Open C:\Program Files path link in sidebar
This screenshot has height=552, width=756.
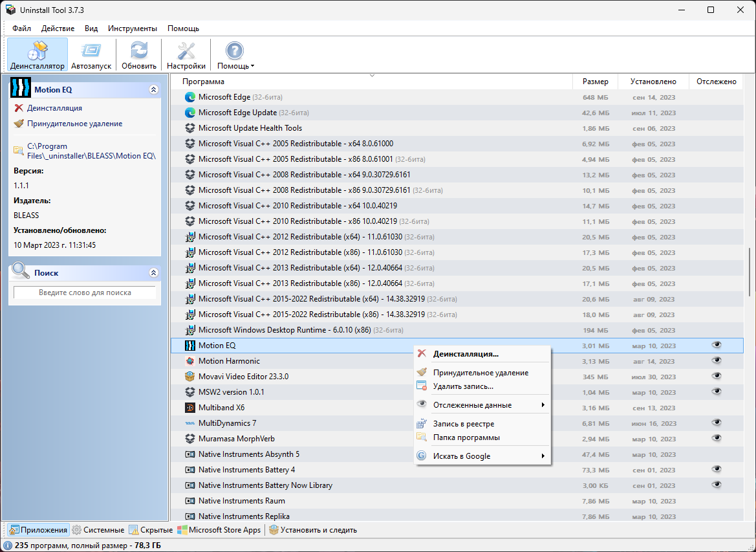tap(91, 151)
